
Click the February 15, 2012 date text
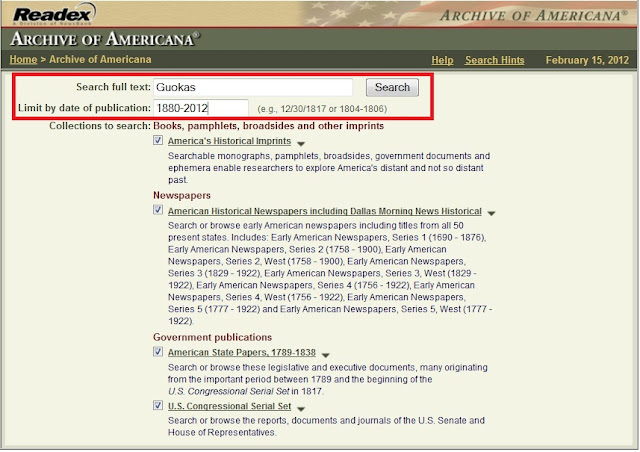587,60
